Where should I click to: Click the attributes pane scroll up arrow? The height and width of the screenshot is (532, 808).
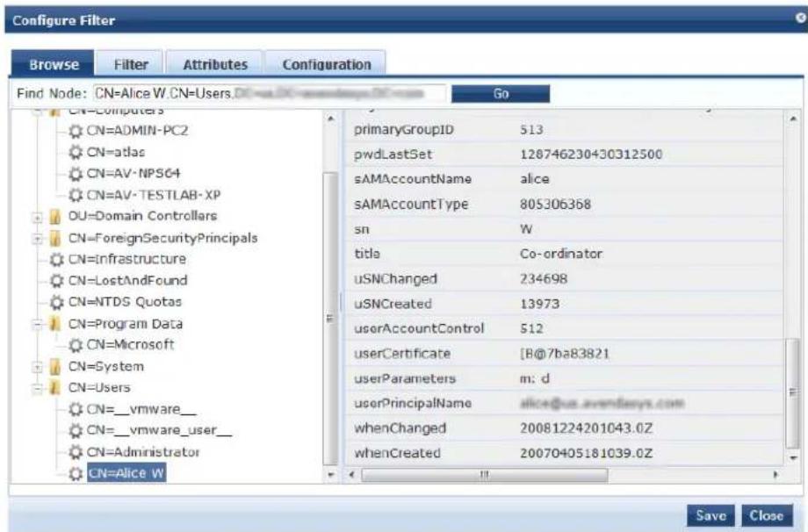[x=794, y=119]
